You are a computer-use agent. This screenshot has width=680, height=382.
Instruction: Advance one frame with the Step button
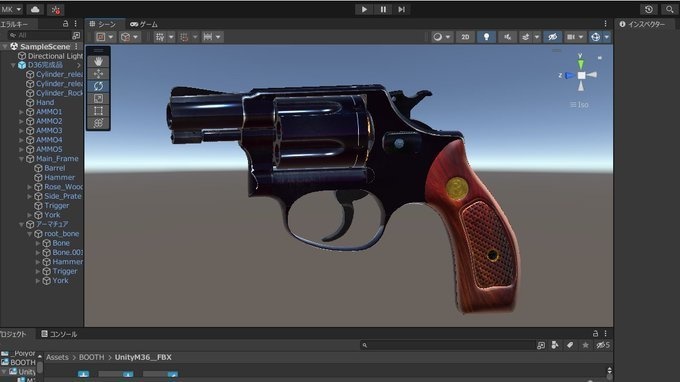(402, 9)
